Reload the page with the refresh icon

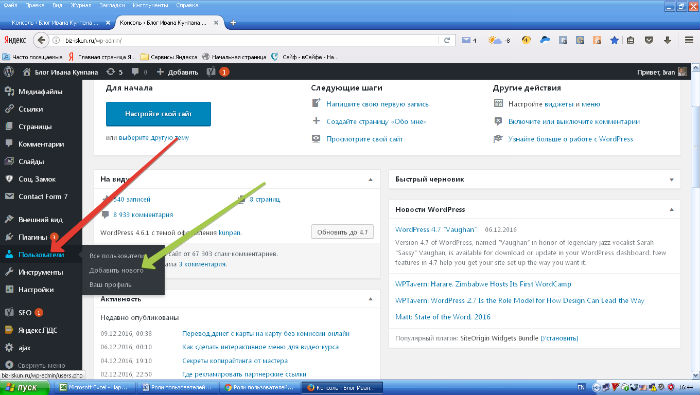click(446, 40)
